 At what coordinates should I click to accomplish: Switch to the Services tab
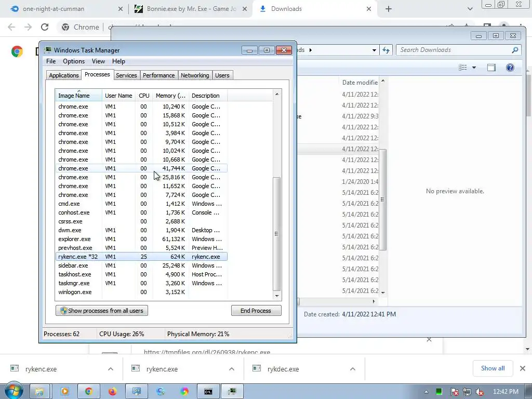click(126, 75)
